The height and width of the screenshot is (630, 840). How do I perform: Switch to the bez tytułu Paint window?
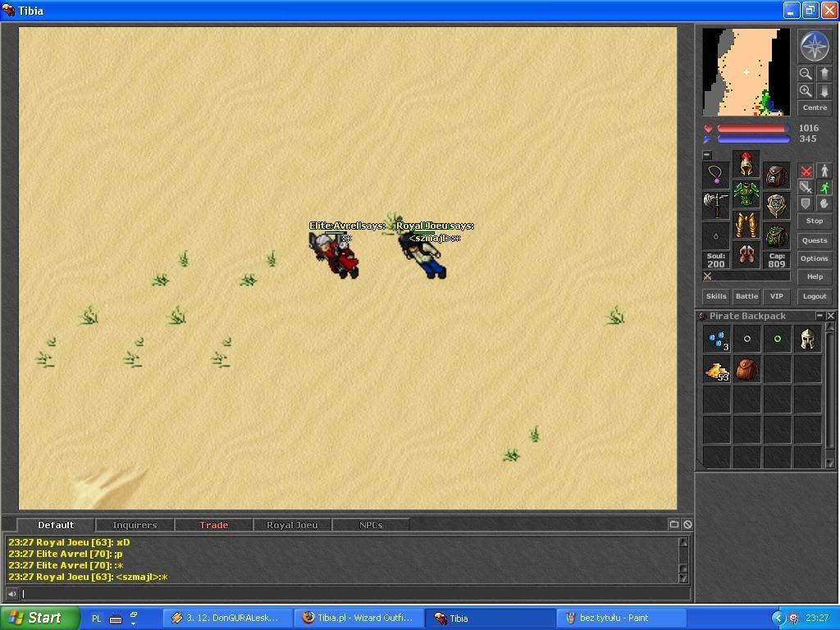click(x=621, y=619)
